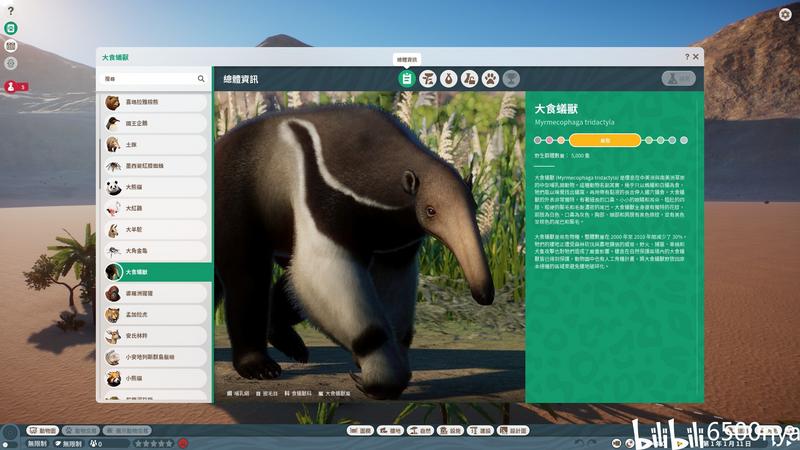Select the giant panda 大熊貓 entry
Viewport: 800px width, 450px height.
coord(156,187)
